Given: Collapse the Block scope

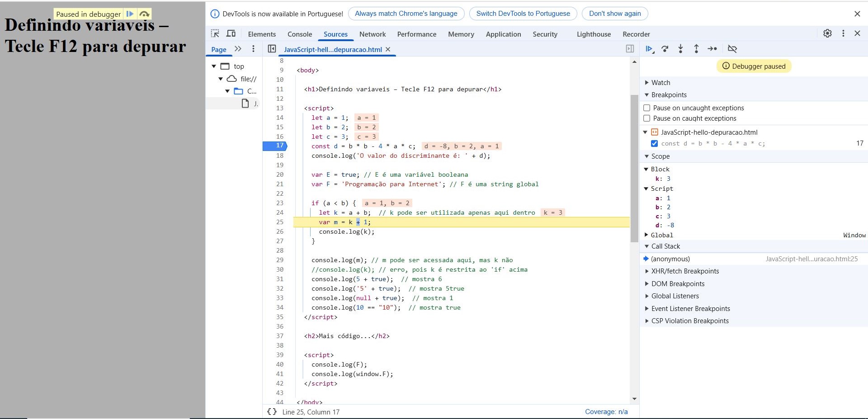Looking at the screenshot, I should 646,169.
